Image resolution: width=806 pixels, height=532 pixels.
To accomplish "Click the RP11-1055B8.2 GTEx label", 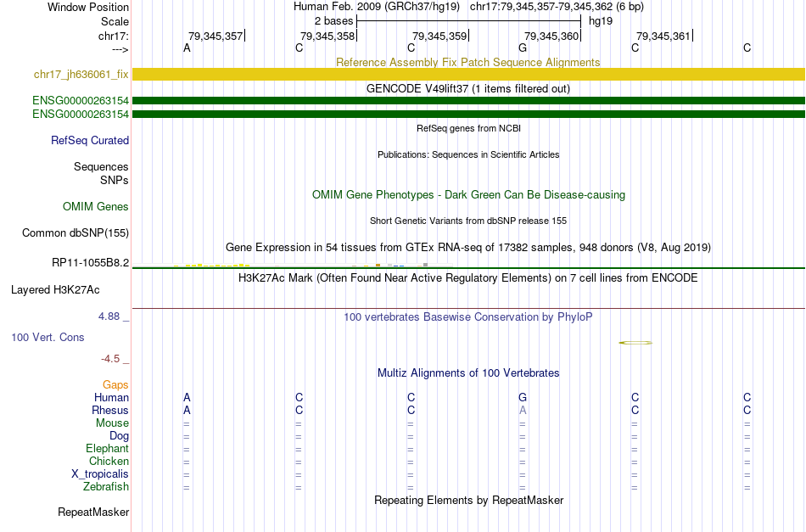I will click(91, 263).
